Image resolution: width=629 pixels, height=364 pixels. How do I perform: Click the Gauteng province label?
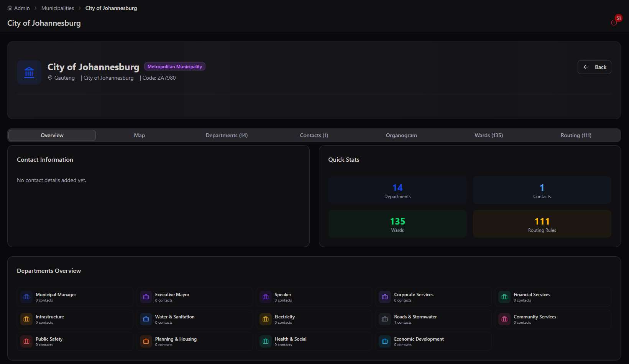(x=64, y=78)
